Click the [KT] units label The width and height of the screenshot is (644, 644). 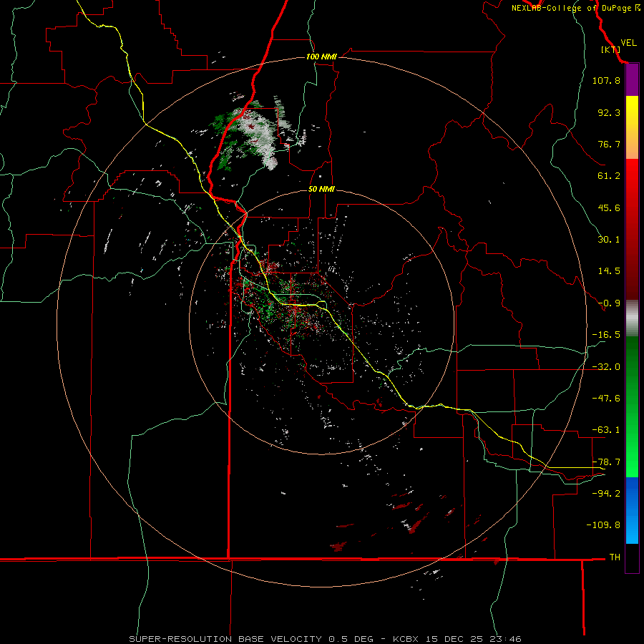coord(610,49)
